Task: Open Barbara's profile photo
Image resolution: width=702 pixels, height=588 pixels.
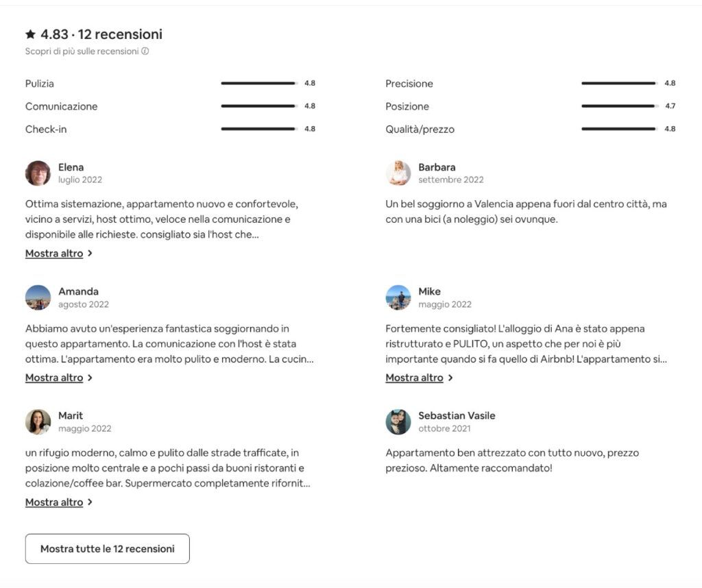Action: 398,173
